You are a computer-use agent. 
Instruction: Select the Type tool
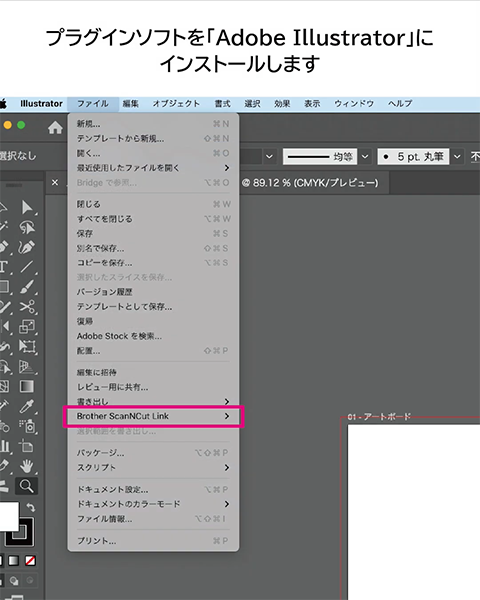tap(4, 267)
